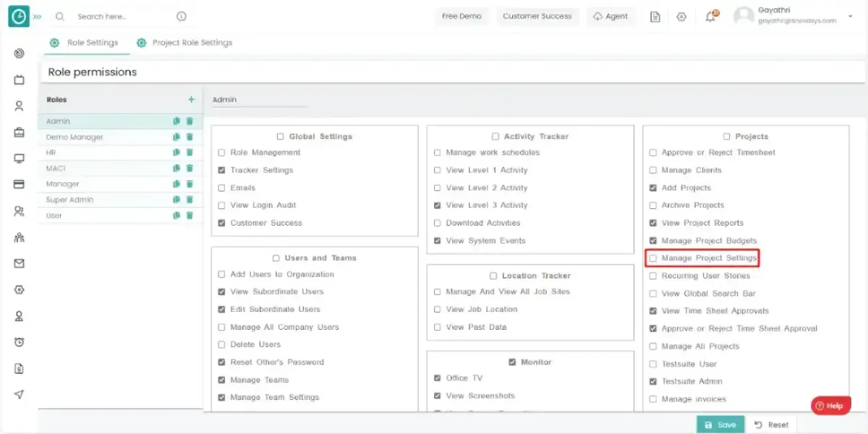Open the Gayathri user profile dropdown
The image size is (868, 434).
tap(849, 16)
